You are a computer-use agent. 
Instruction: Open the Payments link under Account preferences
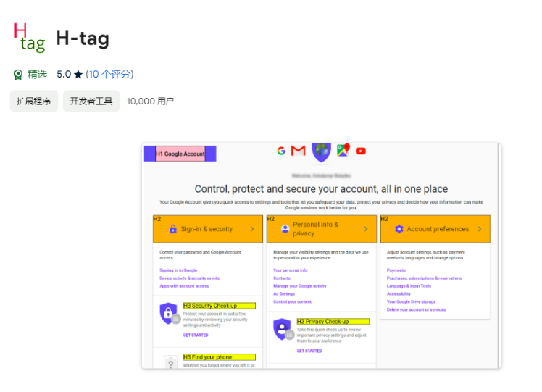[396, 270]
